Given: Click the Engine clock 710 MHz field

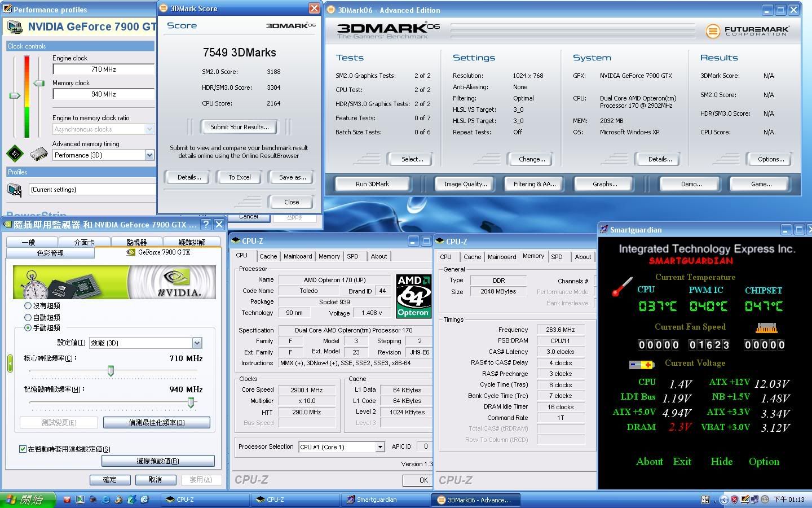Looking at the screenshot, I should 103,69.
